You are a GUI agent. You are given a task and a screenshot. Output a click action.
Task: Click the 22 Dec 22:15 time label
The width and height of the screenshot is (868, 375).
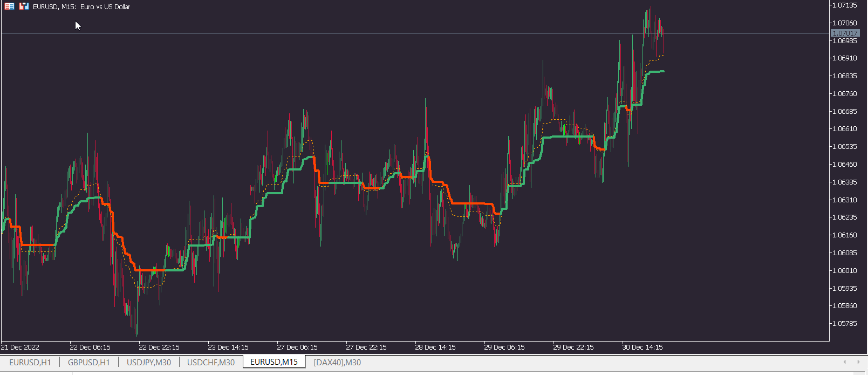tap(159, 347)
